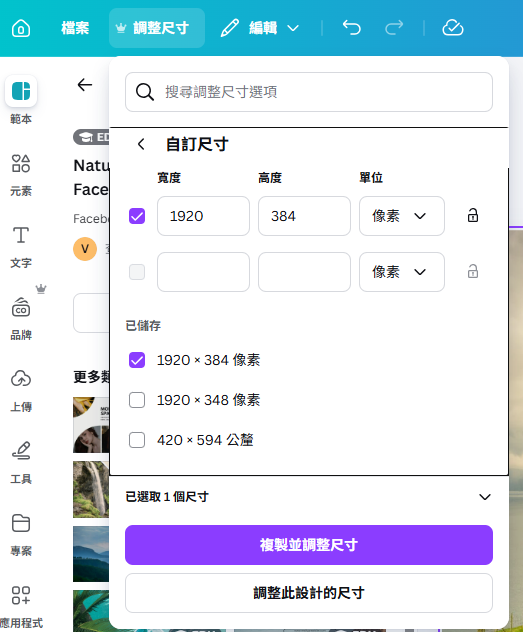Check the saved 1920 × 348 像素 size
The image size is (523, 632).
click(137, 400)
